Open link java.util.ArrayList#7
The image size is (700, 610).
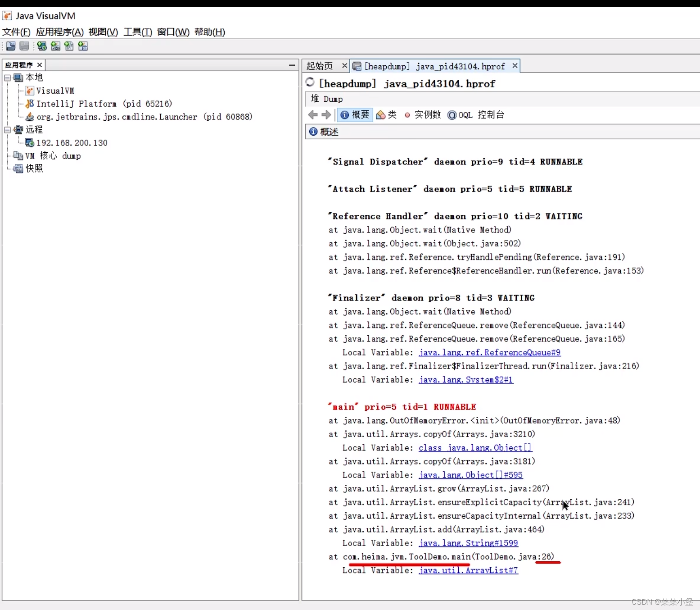(x=468, y=570)
